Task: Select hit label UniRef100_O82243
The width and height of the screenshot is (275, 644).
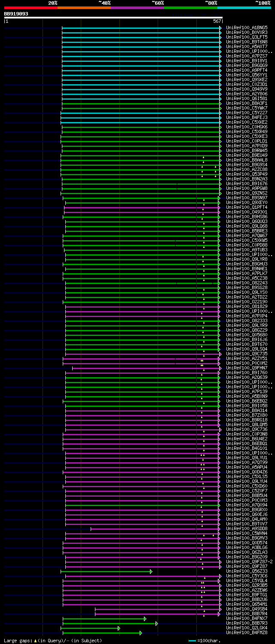Action: click(x=247, y=283)
